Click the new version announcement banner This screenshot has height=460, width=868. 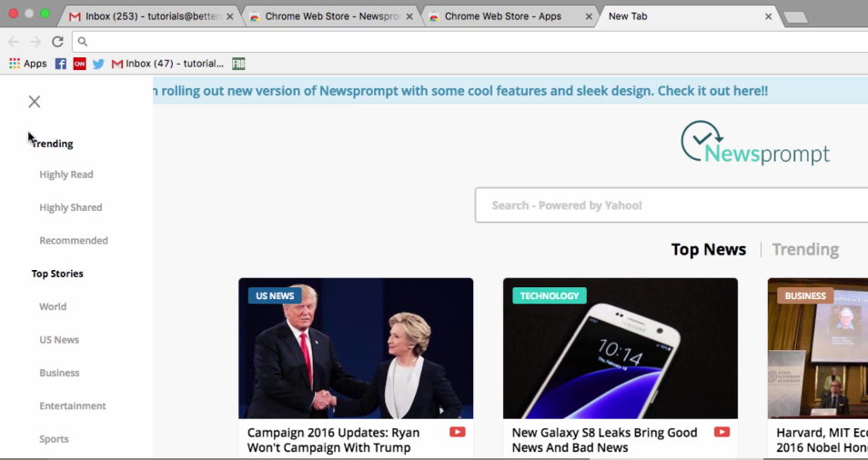pyautogui.click(x=510, y=91)
